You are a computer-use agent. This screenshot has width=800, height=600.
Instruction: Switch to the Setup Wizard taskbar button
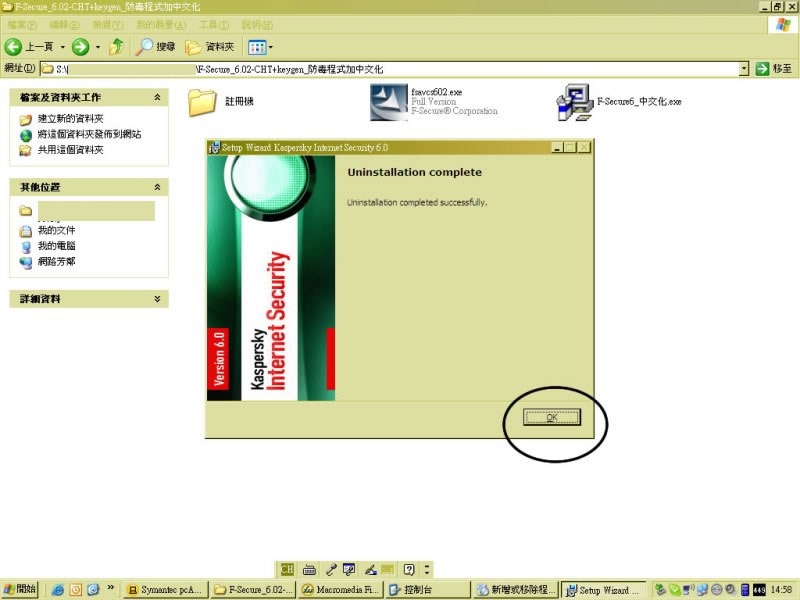tap(603, 590)
